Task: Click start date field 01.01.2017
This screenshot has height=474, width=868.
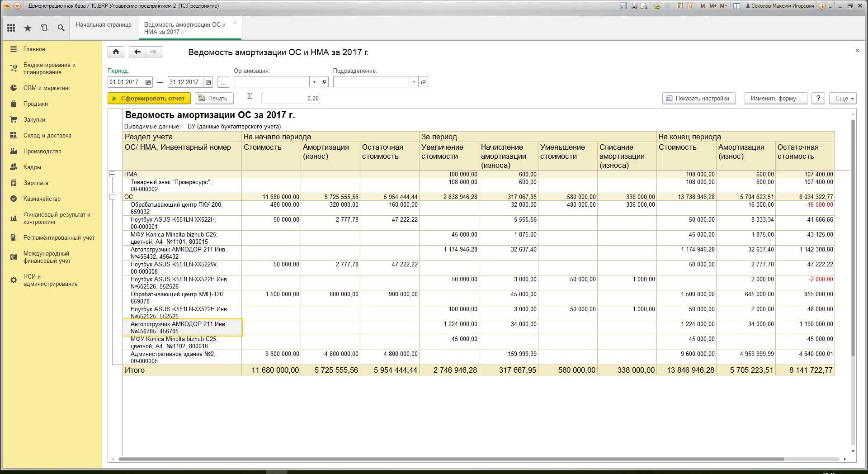Action: 125,82
